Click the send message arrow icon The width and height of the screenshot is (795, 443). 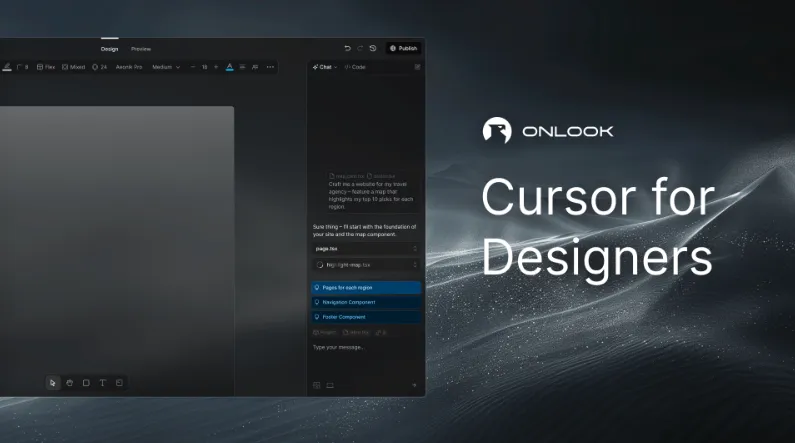(x=414, y=386)
